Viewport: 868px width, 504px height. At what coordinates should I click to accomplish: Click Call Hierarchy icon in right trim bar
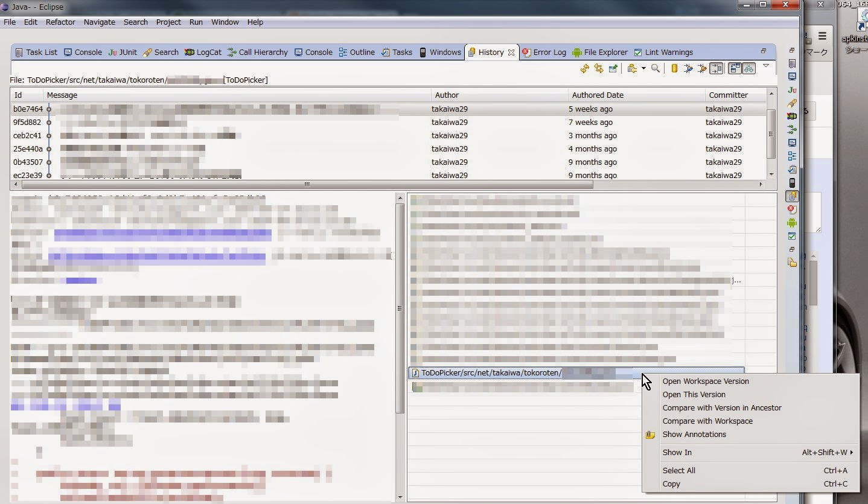(792, 129)
